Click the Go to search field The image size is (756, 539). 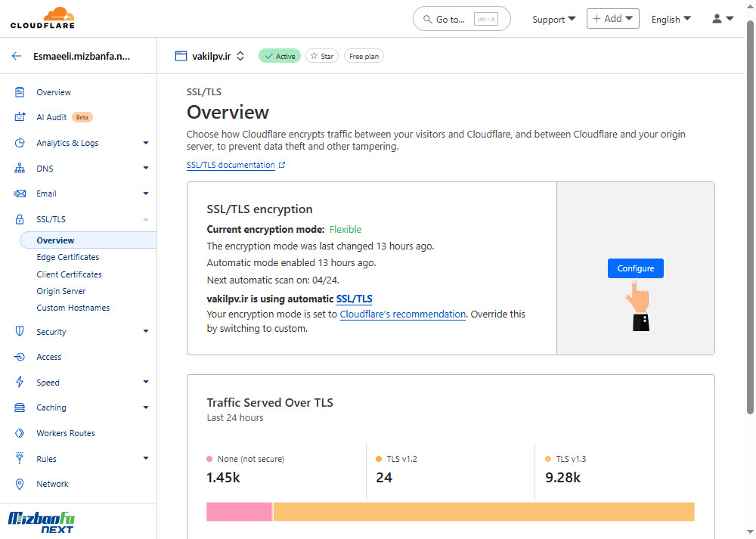[x=461, y=19]
